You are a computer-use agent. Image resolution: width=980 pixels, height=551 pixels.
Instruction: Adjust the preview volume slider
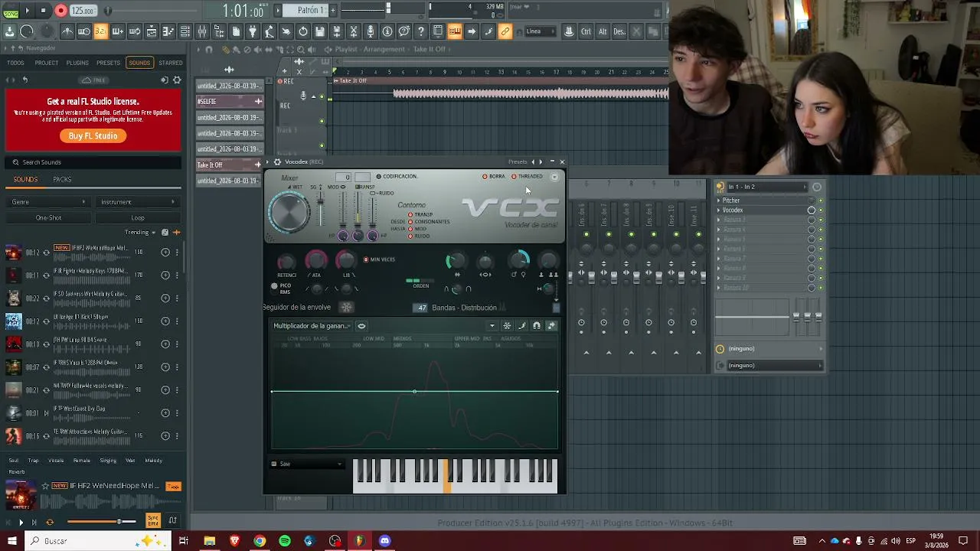coord(101,522)
